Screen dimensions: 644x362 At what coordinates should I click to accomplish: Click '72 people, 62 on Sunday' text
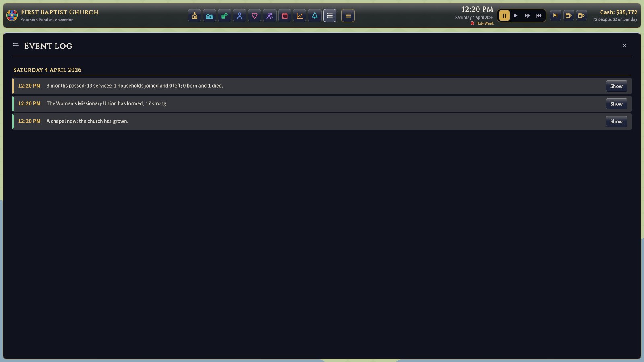click(x=615, y=19)
